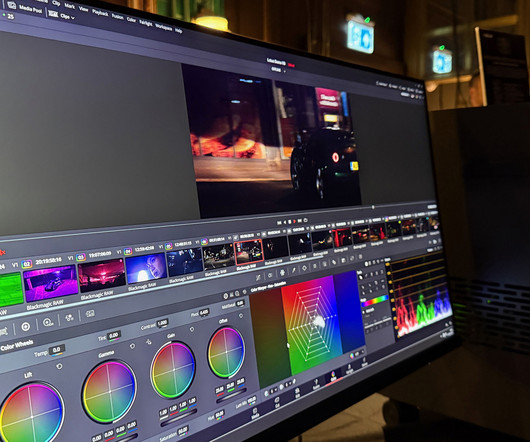Click the center of Offset wheel
Screen dimensions: 530x442
(x=226, y=352)
